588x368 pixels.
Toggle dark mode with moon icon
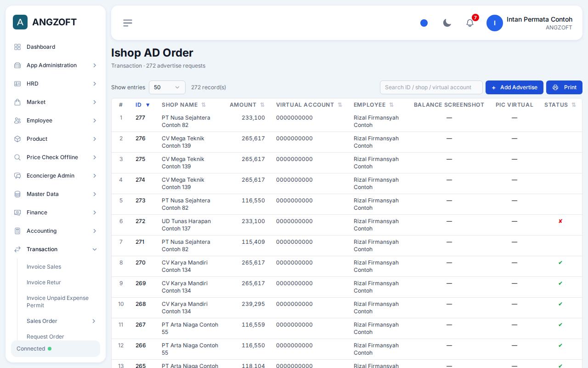(x=447, y=23)
